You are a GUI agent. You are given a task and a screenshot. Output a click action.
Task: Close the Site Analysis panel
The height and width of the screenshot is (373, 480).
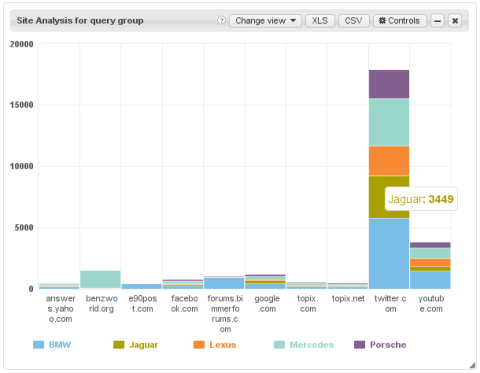click(x=455, y=21)
